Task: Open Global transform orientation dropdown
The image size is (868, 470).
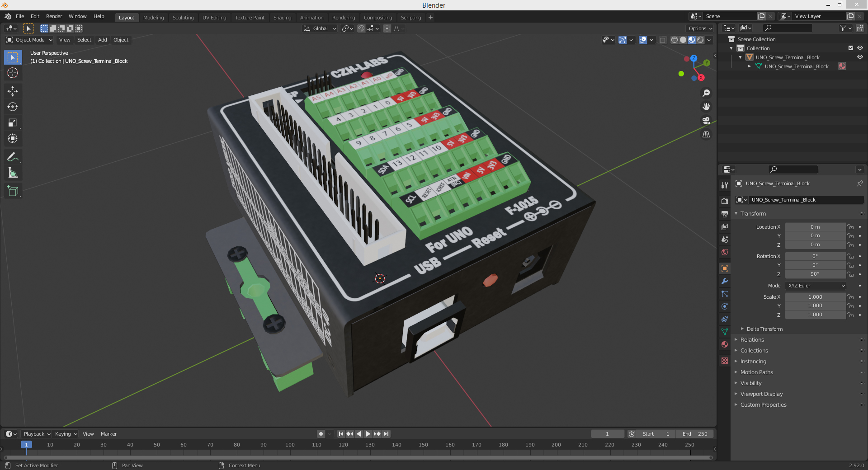Action: [x=320, y=28]
